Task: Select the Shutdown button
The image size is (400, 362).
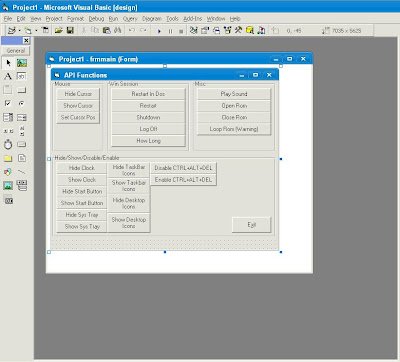Action: coord(148,117)
